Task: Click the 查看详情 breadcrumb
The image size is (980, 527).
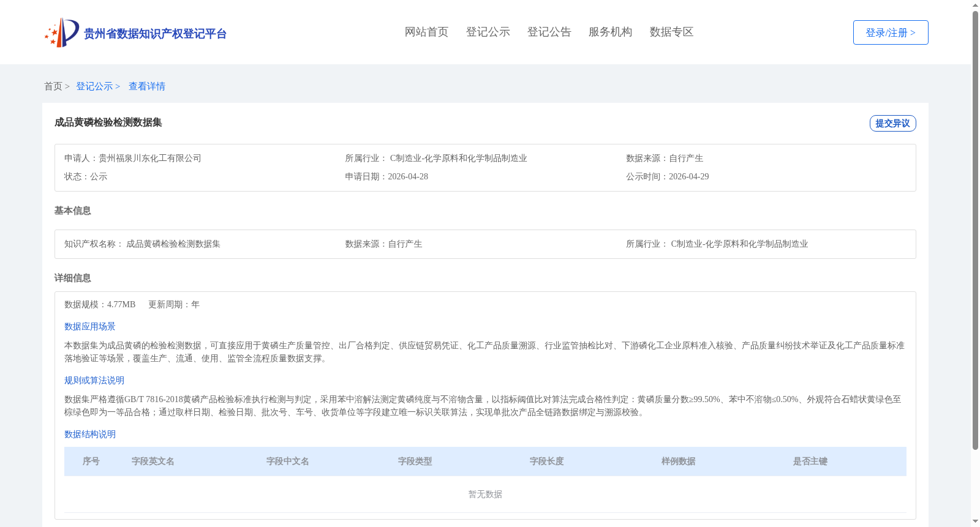Action: click(147, 86)
